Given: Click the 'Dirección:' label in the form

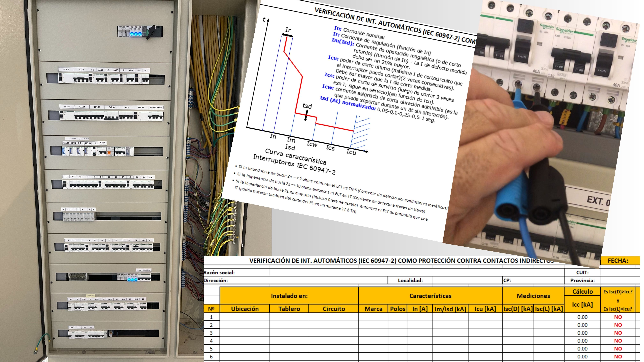Looking at the screenshot, I should coord(216,281).
